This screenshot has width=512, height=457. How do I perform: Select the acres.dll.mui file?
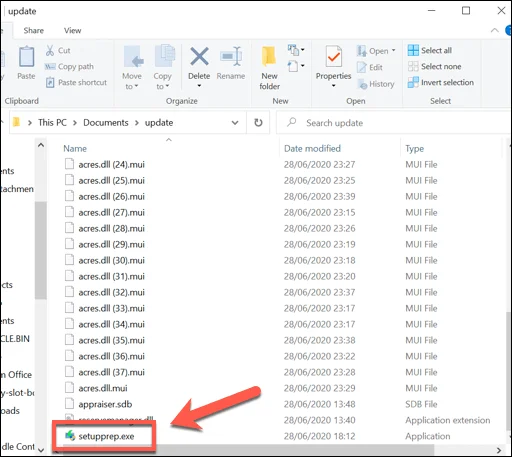(x=103, y=388)
